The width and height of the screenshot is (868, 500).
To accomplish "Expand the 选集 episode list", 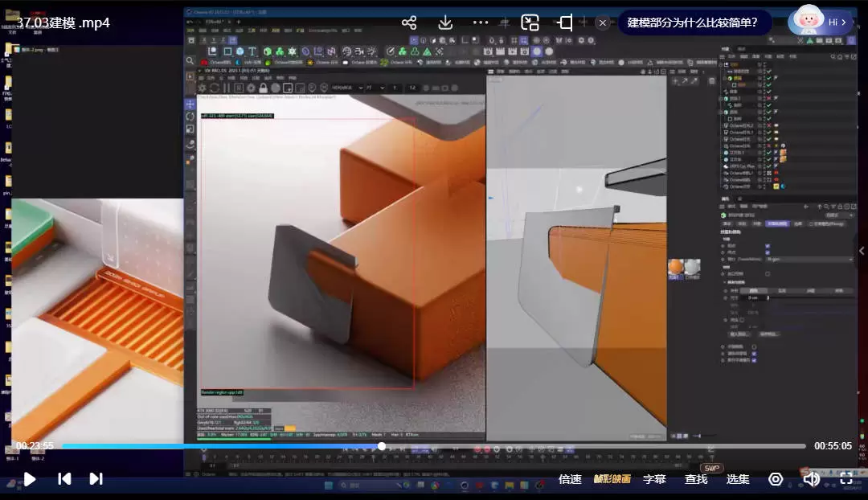I will 738,479.
